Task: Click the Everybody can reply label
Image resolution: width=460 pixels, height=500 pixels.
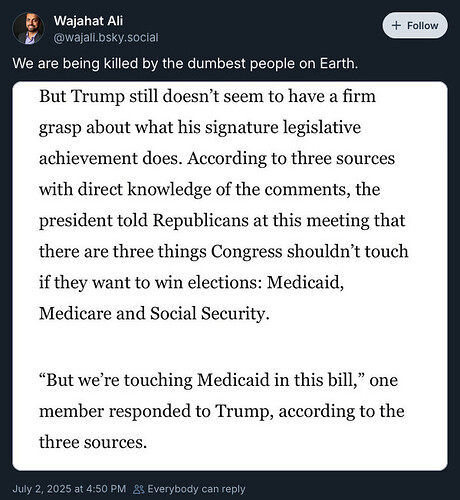Action: click(x=196, y=489)
